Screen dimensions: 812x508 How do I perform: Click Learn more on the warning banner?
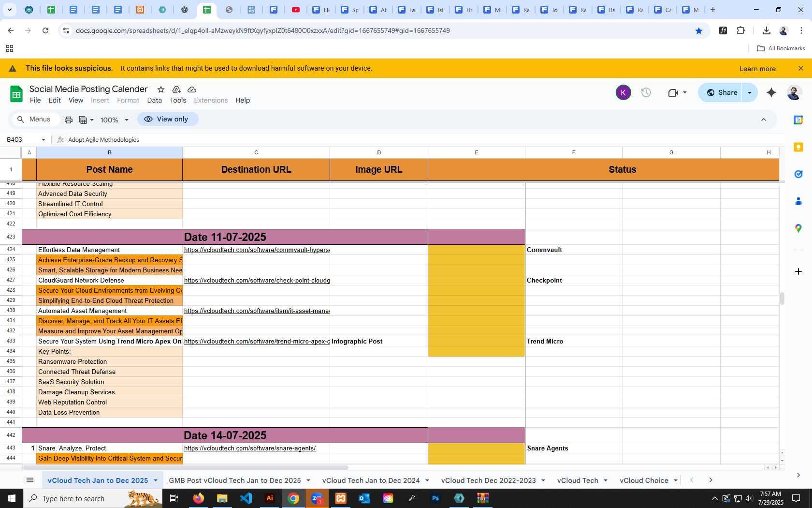tap(757, 69)
